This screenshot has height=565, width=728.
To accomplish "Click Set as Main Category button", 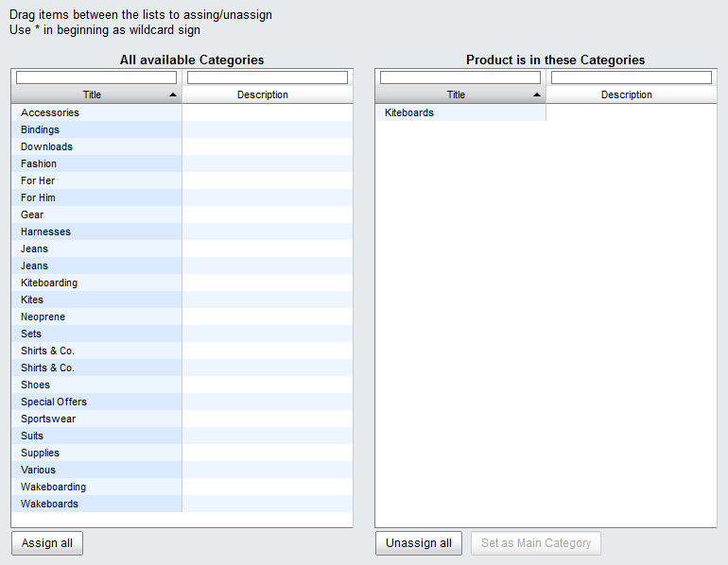I will (536, 543).
